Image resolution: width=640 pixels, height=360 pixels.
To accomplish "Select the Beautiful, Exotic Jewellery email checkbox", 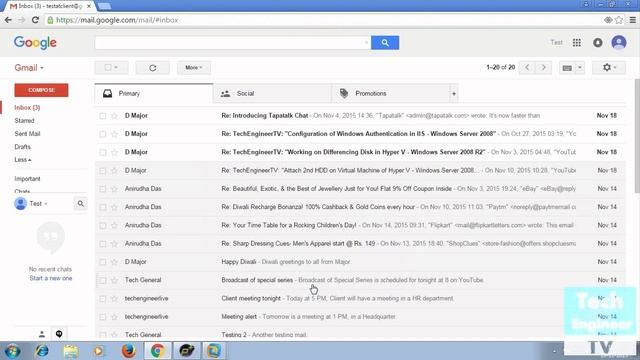I will (x=102, y=189).
